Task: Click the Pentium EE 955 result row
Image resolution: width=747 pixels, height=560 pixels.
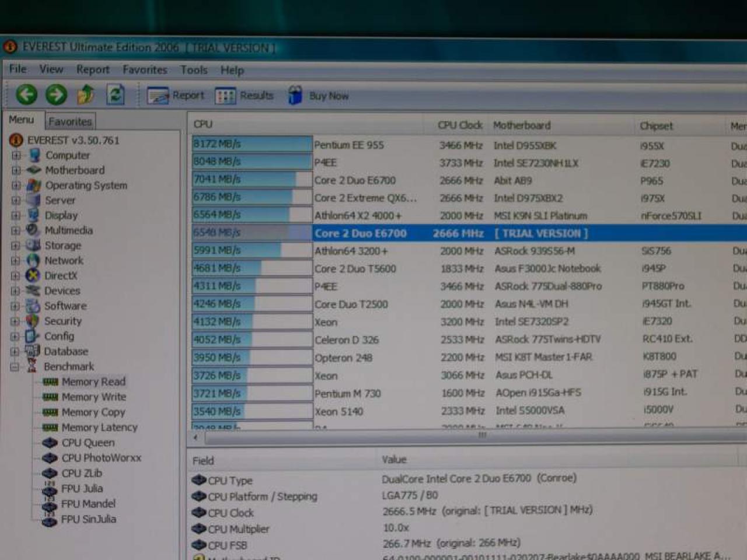Action: (x=469, y=145)
